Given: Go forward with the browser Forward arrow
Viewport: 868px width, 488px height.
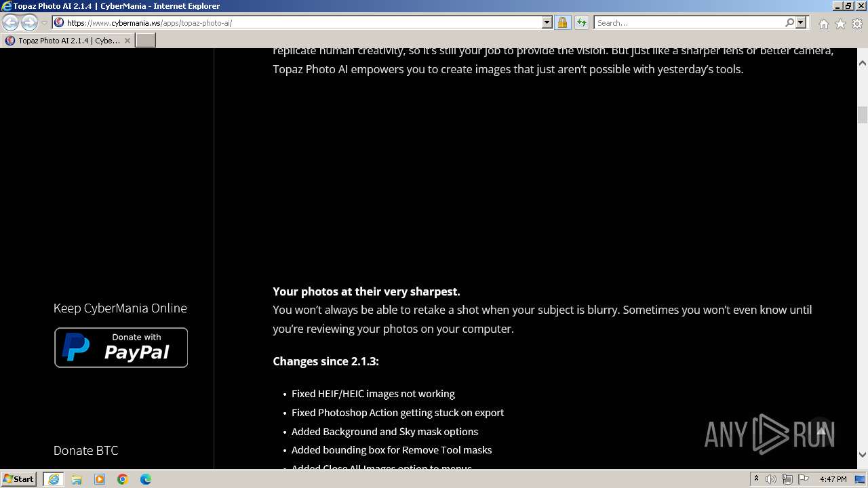Looking at the screenshot, I should [29, 22].
